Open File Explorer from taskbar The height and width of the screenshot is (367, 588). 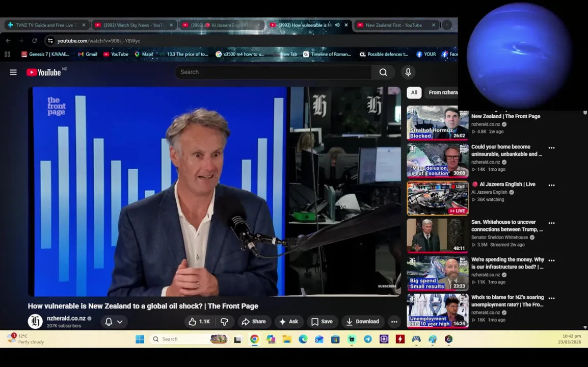(x=287, y=339)
